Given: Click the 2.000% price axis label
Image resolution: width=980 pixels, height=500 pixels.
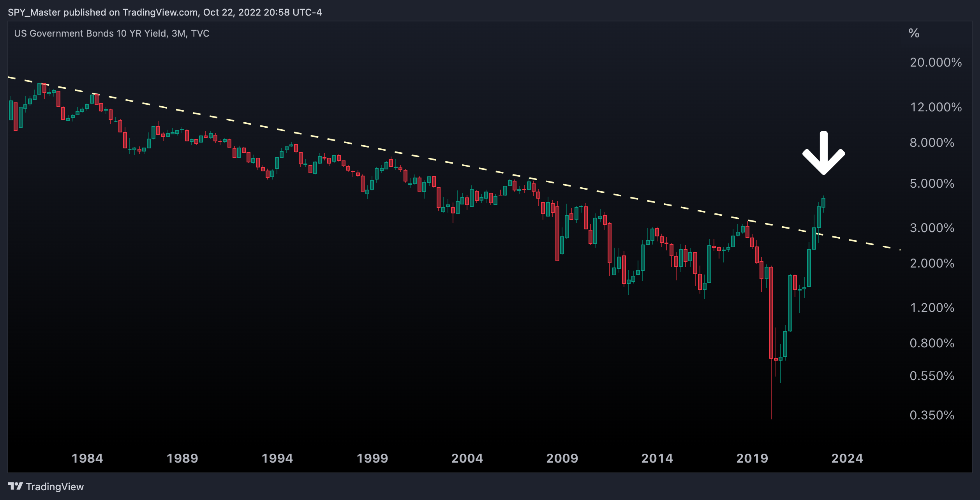Looking at the screenshot, I should (932, 263).
